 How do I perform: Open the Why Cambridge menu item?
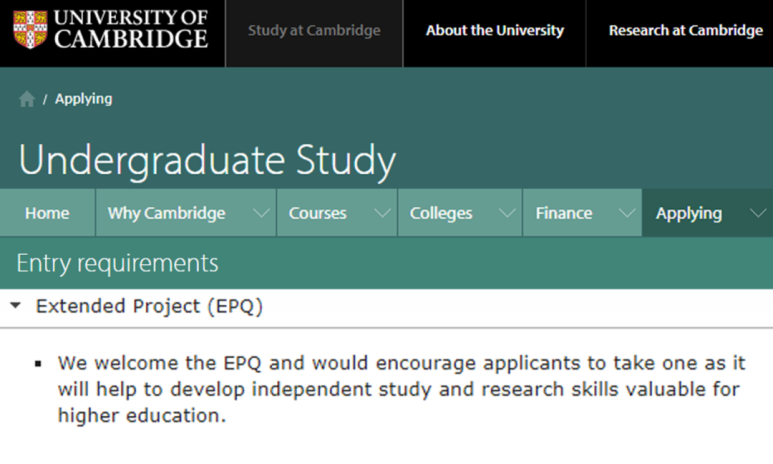[x=167, y=213]
